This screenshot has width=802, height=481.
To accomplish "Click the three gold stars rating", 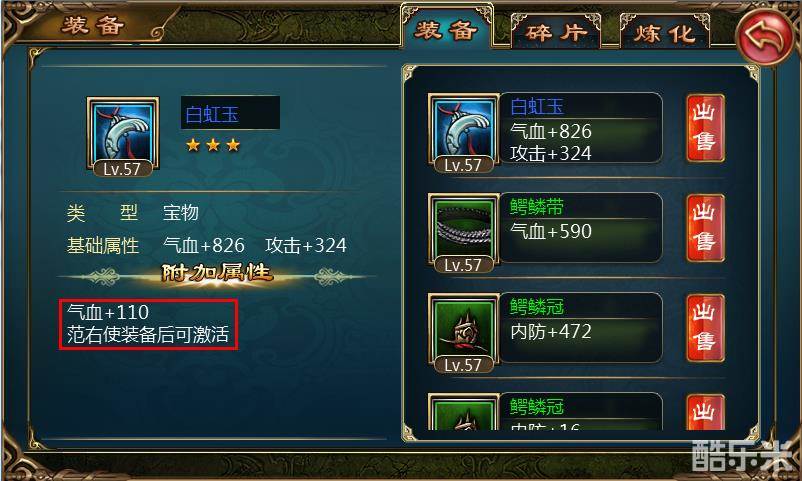I will 213,145.
